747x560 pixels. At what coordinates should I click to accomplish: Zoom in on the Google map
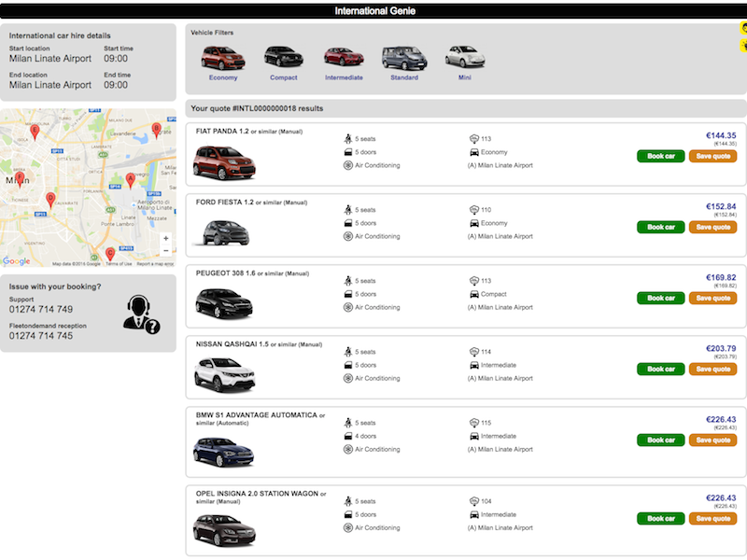(x=166, y=238)
